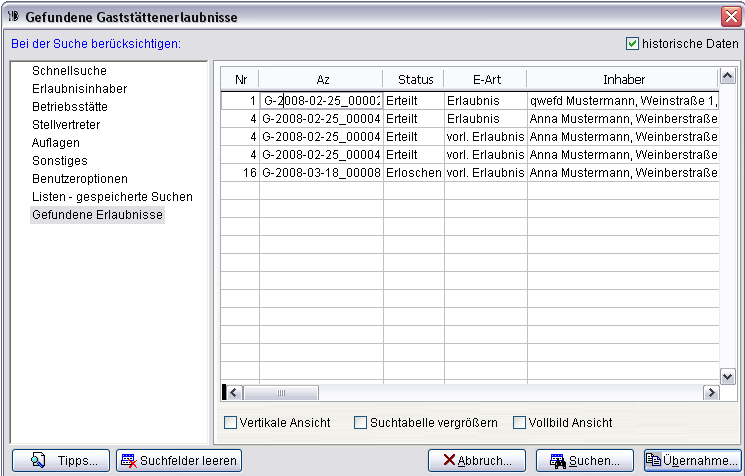Toggle the historische Daten checkbox
Viewport: 745px width, 476px height.
[632, 44]
